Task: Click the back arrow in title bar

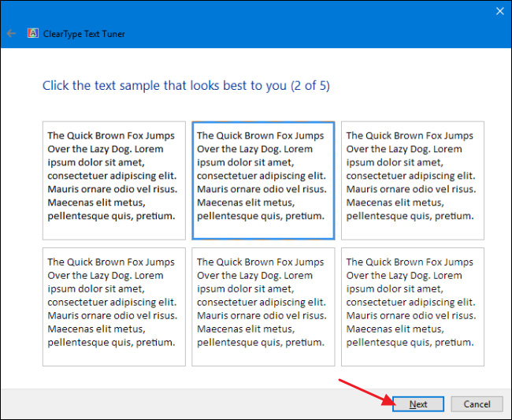Action: point(11,34)
